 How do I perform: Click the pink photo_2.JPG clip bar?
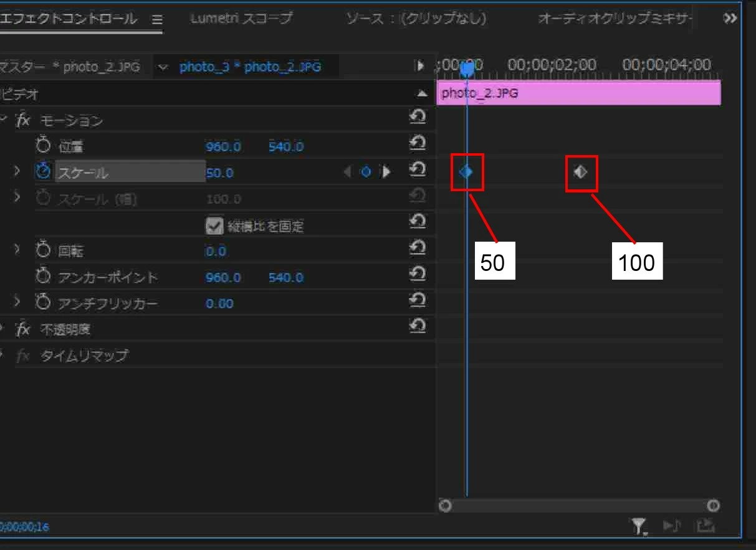coord(579,93)
